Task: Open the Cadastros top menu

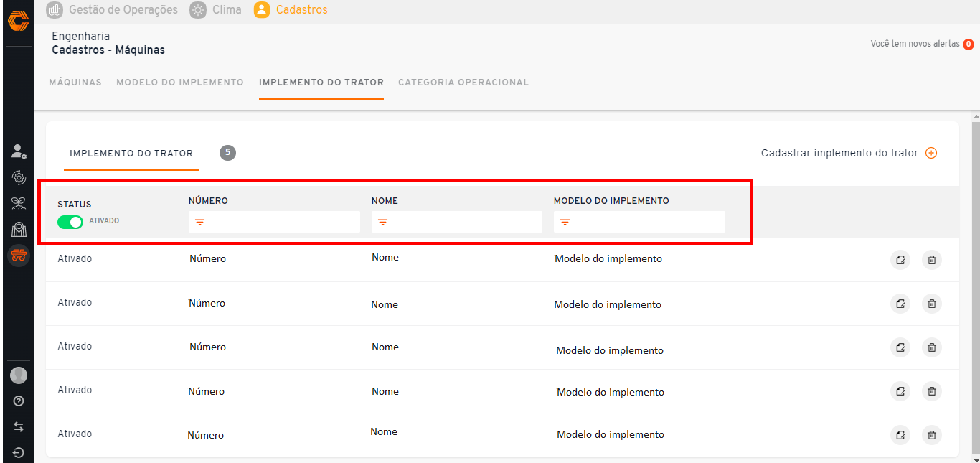Action: [x=291, y=10]
